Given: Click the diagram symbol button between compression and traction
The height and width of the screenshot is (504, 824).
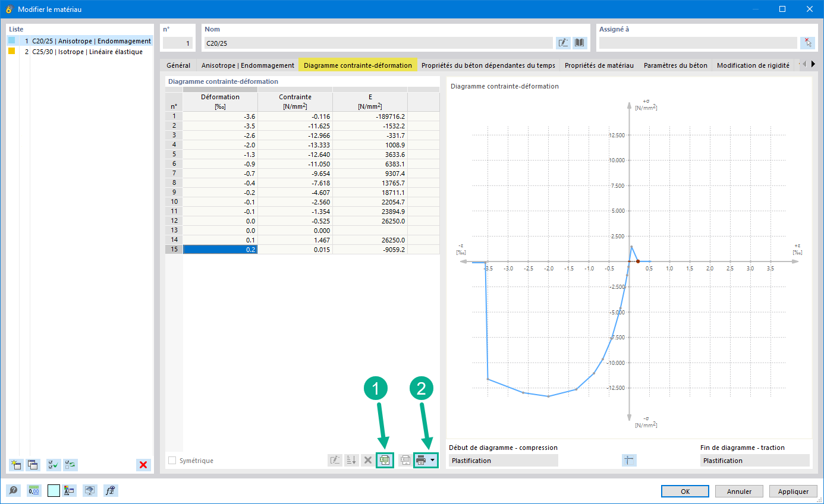Looking at the screenshot, I should click(629, 460).
